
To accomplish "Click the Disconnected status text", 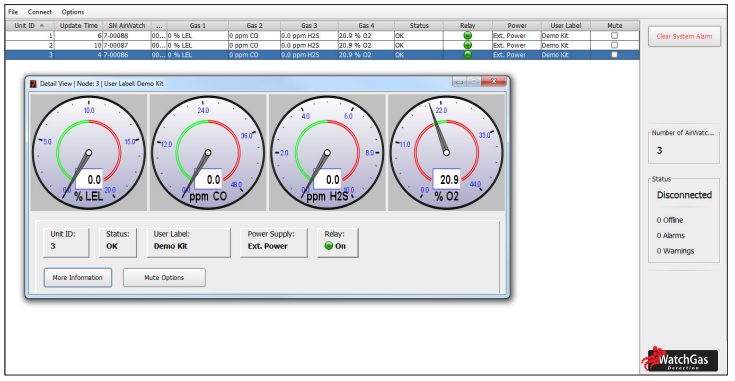I will (684, 195).
